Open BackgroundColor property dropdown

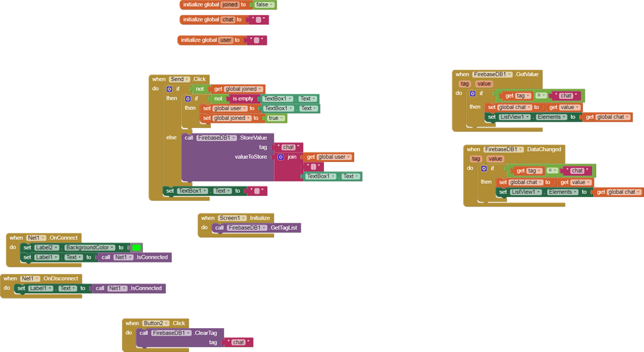point(90,247)
